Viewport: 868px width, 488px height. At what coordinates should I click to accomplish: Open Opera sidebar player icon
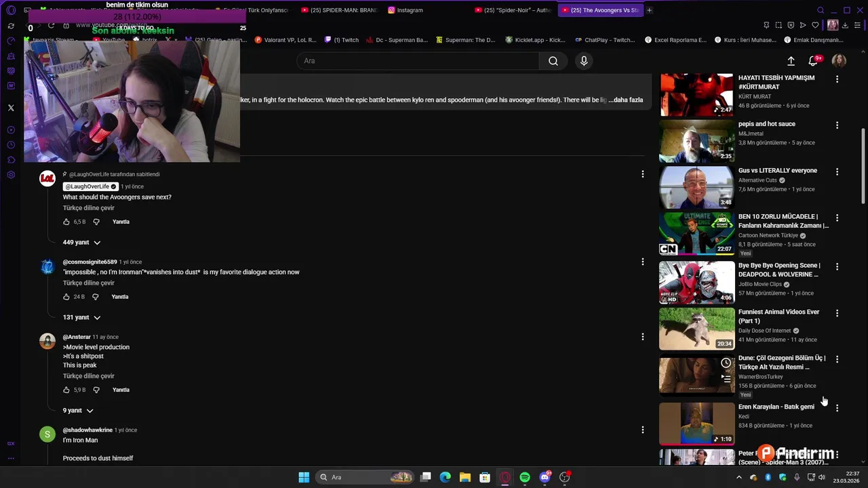11,130
